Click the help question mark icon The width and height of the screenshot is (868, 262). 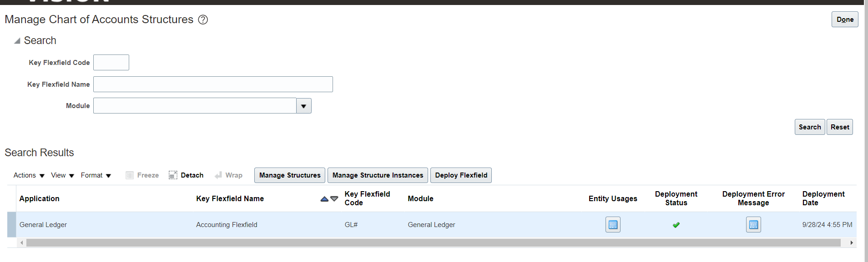203,20
